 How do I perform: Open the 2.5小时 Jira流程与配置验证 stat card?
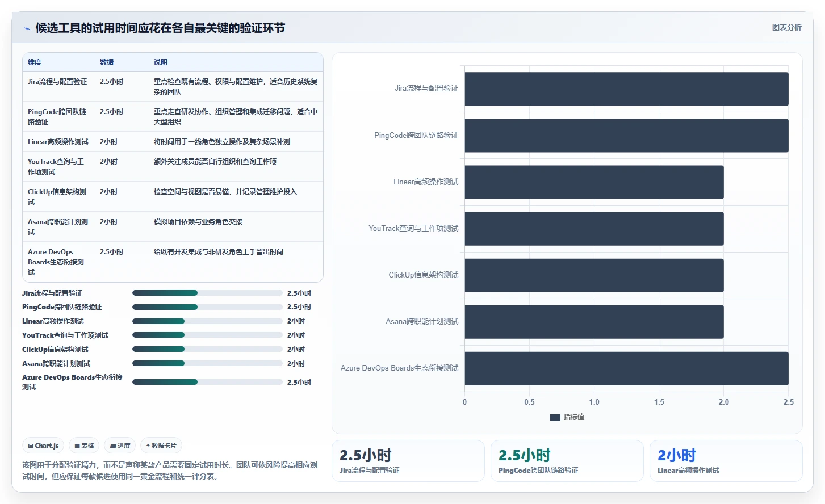coord(408,461)
